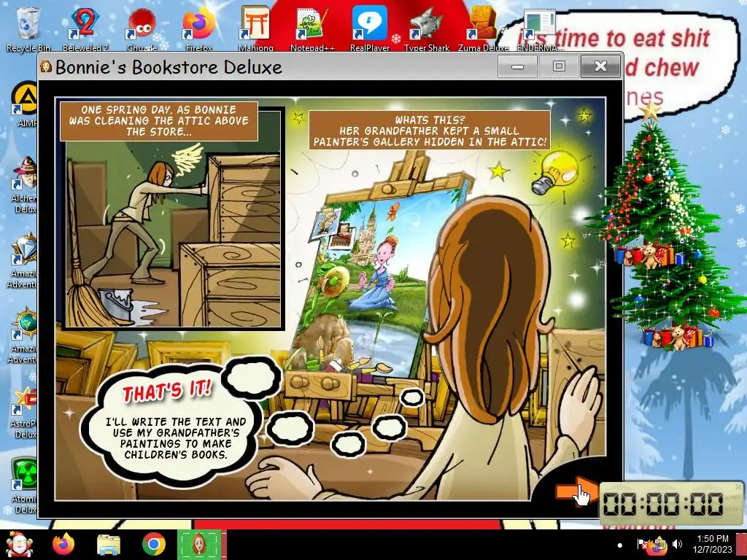The height and width of the screenshot is (560, 747).
Task: Show hidden tray icons dot
Action: point(620,545)
